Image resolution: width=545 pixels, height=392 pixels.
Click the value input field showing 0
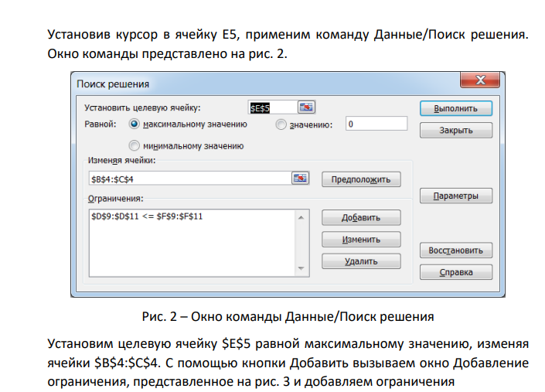(x=376, y=124)
